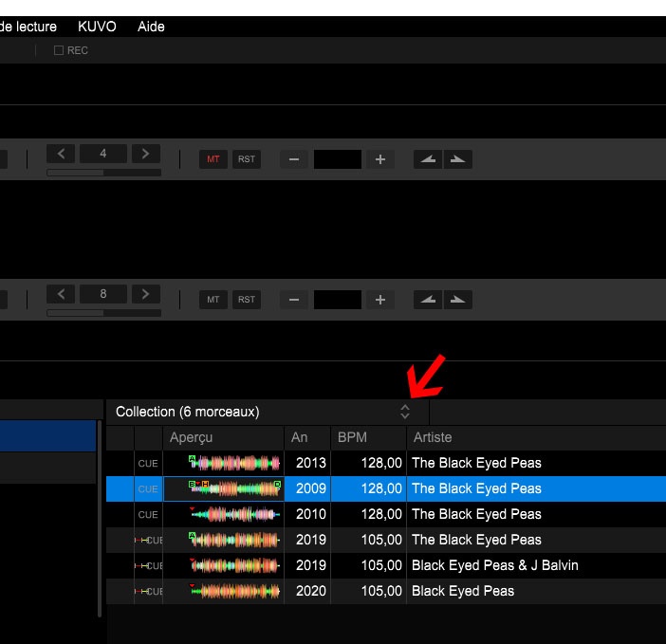Open the KUVO menu
Image resolution: width=666 pixels, height=644 pixels.
[x=97, y=27]
